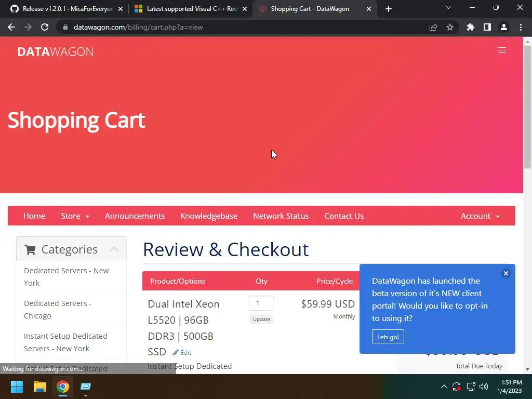532x399 pixels.
Task: Open Announcements in the nav bar
Action: pyautogui.click(x=135, y=216)
